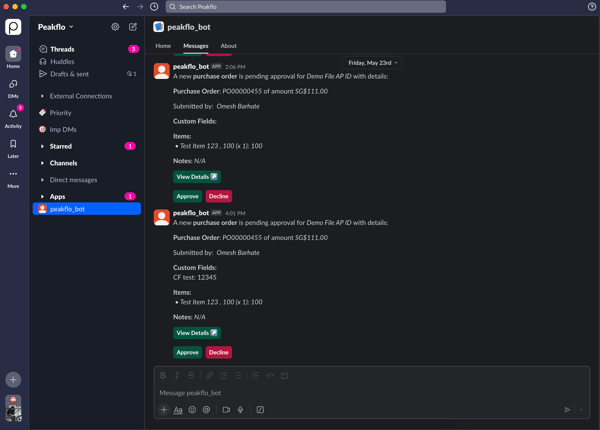Click the add workspace plus button
This screenshot has height=430, width=600.
click(x=13, y=380)
